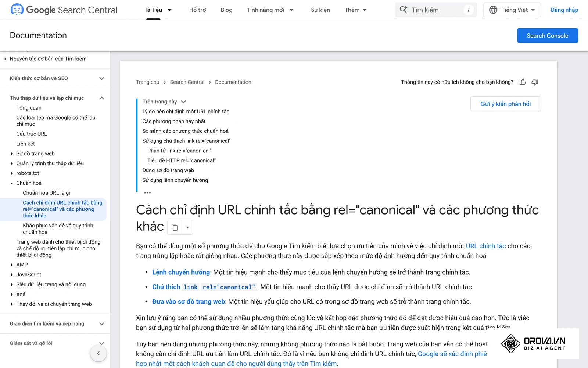Viewport: 588px width, 368px height.
Task: Click the search magnifier icon
Action: (x=403, y=10)
